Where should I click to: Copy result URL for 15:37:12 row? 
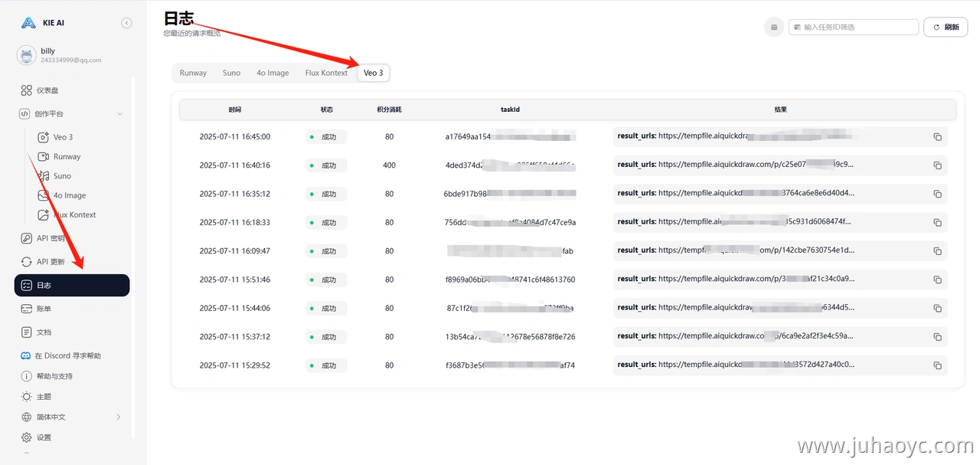point(937,337)
